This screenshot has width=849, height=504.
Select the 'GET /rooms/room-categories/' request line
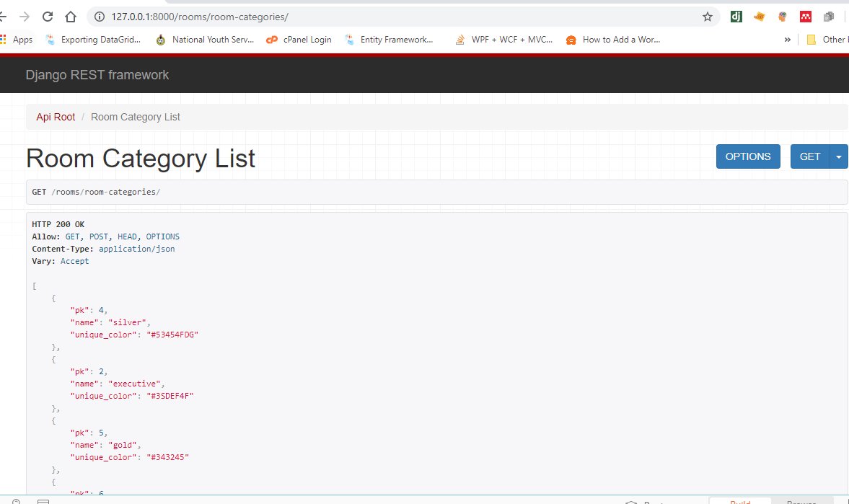click(x=96, y=192)
